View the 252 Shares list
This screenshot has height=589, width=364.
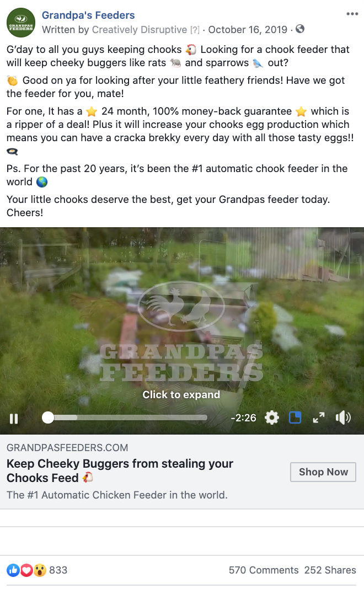[x=330, y=570]
